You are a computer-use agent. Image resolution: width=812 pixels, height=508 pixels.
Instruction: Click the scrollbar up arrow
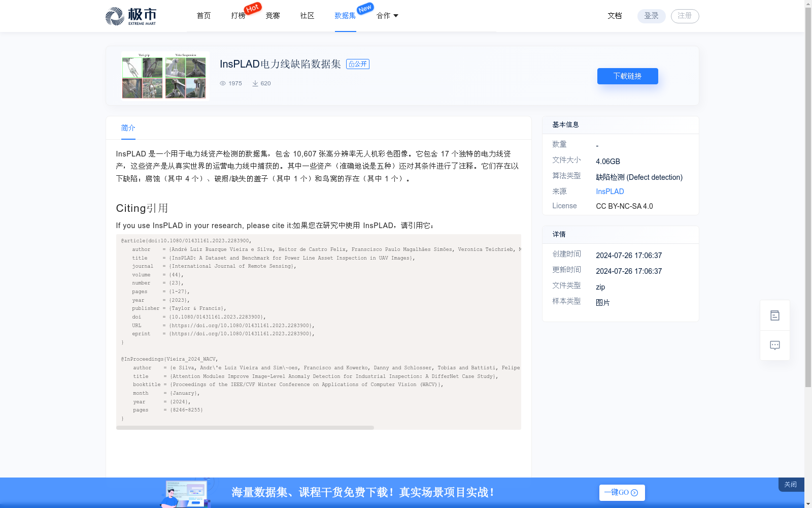808,4
